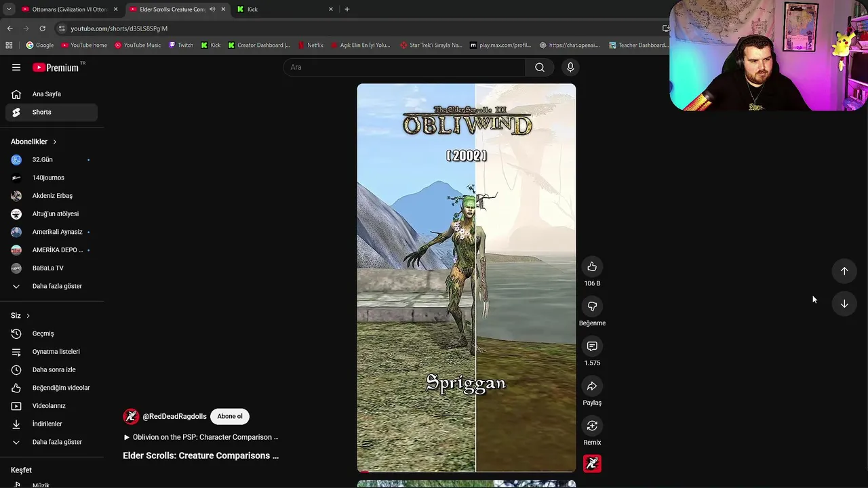The width and height of the screenshot is (868, 488).
Task: Open Oynatma listeleri playlists
Action: 52,352
